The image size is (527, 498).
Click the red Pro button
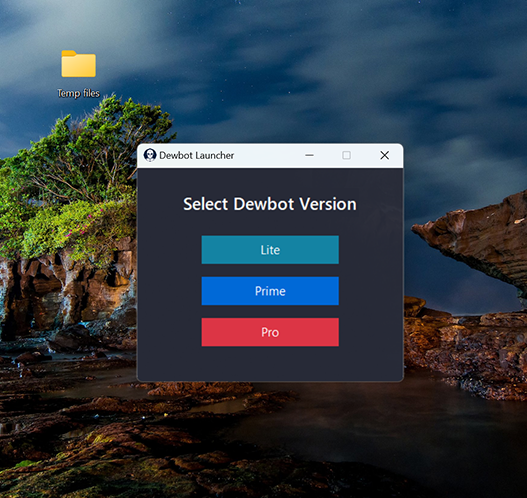(270, 332)
